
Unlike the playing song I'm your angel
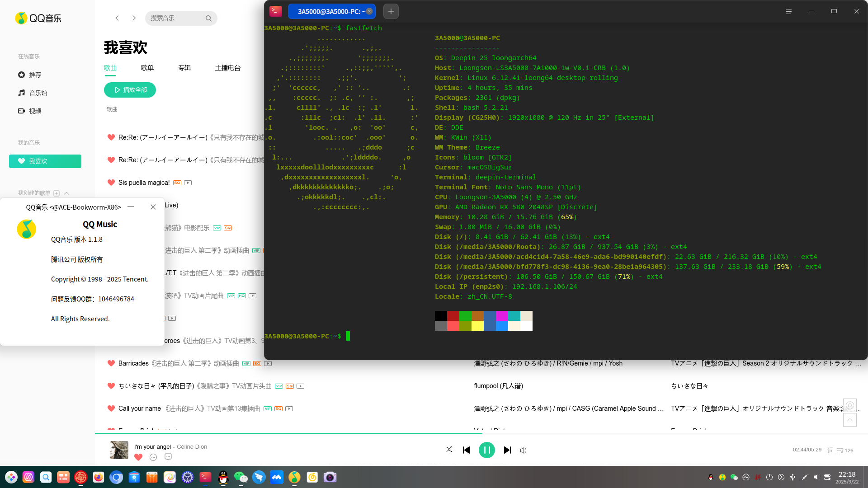pyautogui.click(x=138, y=457)
